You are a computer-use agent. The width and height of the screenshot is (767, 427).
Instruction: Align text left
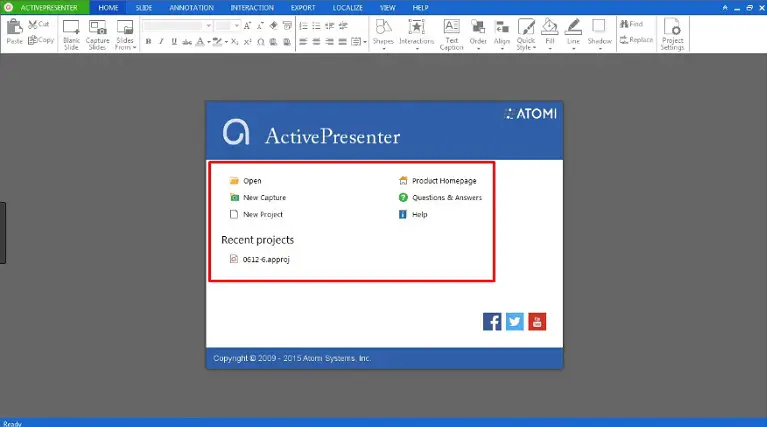click(x=303, y=42)
